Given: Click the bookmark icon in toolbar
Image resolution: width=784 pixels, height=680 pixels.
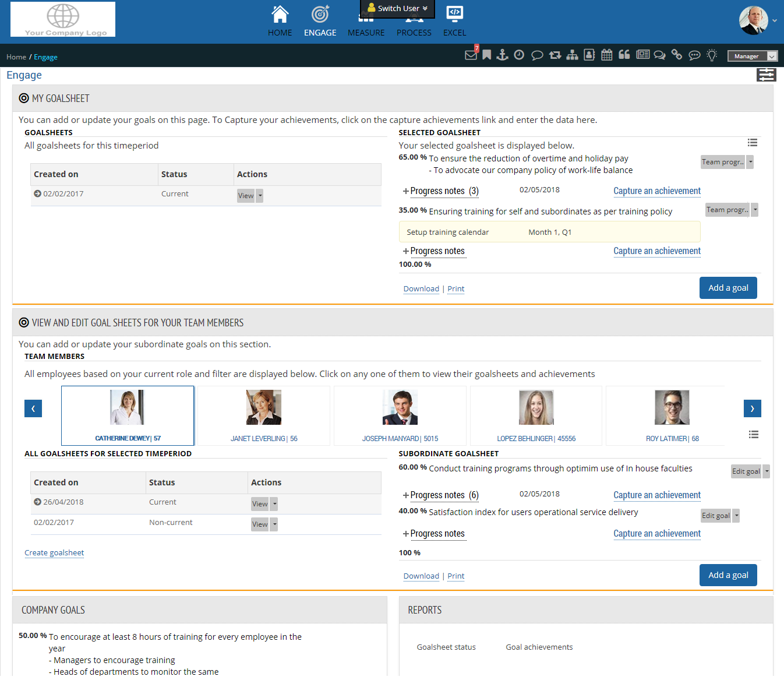Looking at the screenshot, I should (x=487, y=55).
